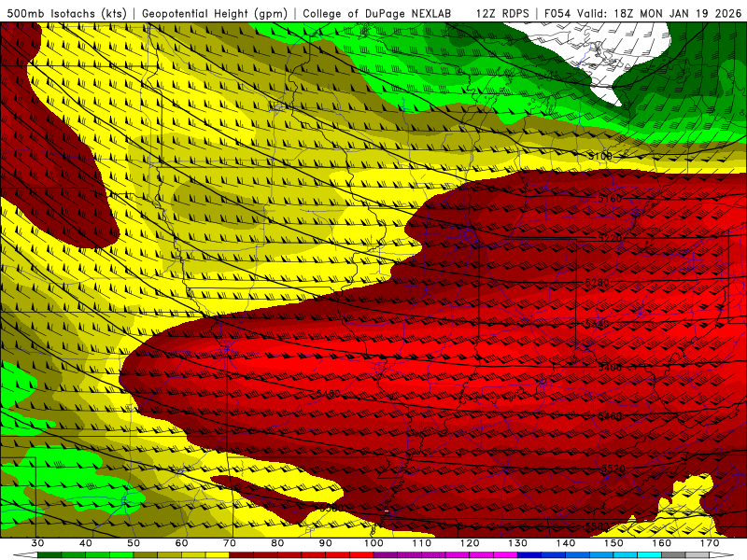This screenshot has width=747, height=560.
Task: Click the 160 value on the legend
Action: click(x=662, y=543)
